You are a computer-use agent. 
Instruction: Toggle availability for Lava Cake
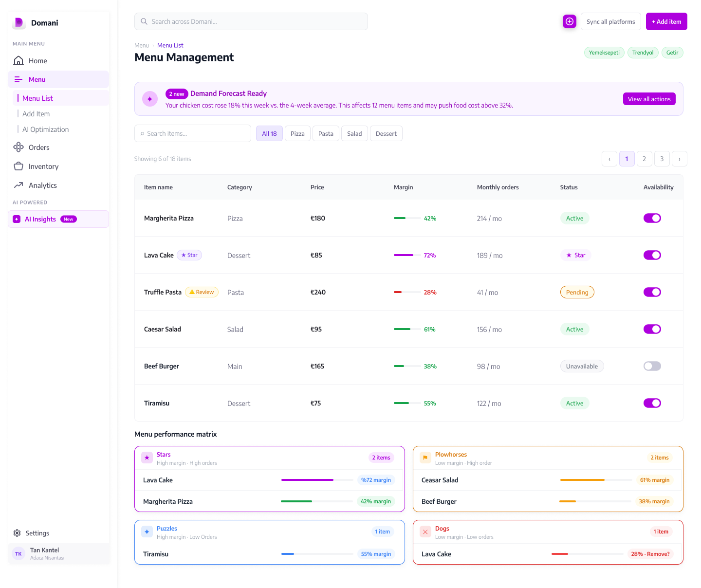pos(652,255)
